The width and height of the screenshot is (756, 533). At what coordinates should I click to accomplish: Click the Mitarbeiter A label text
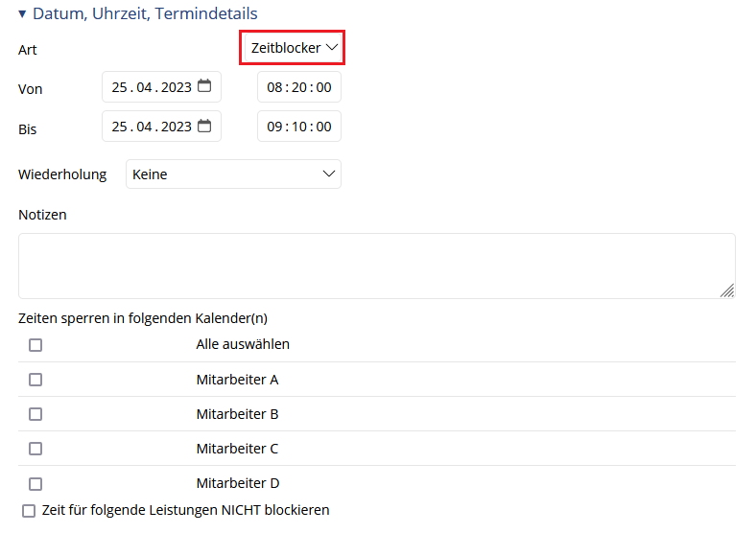[x=237, y=380]
